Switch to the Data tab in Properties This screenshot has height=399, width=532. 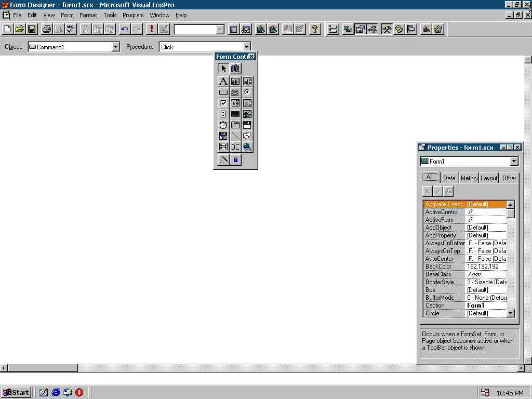(x=449, y=178)
